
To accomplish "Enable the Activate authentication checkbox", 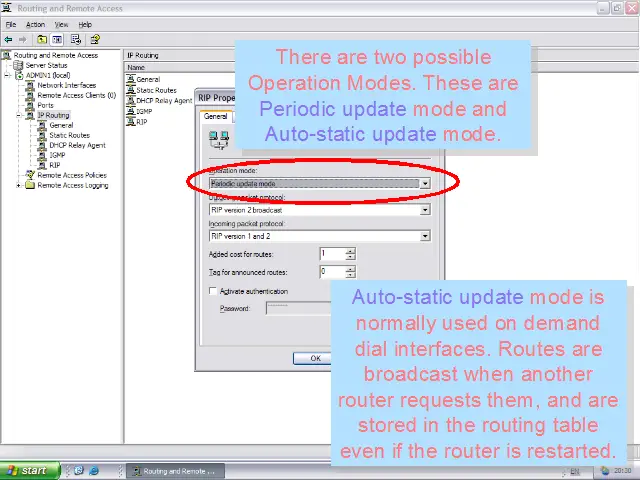I will [x=212, y=291].
